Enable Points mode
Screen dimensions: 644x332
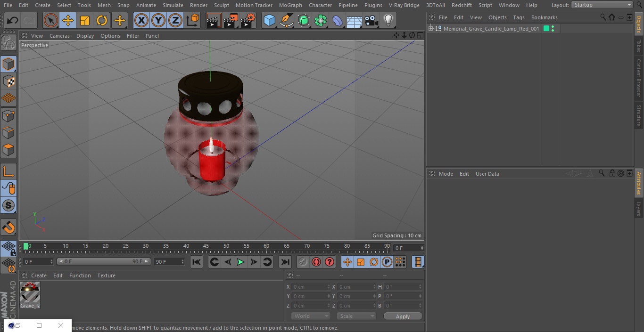click(x=8, y=115)
